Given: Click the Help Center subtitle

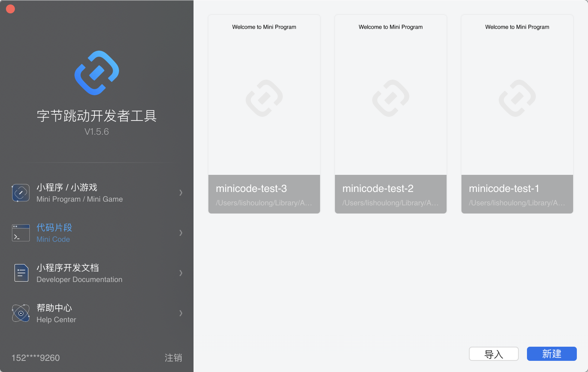Looking at the screenshot, I should coord(56,320).
